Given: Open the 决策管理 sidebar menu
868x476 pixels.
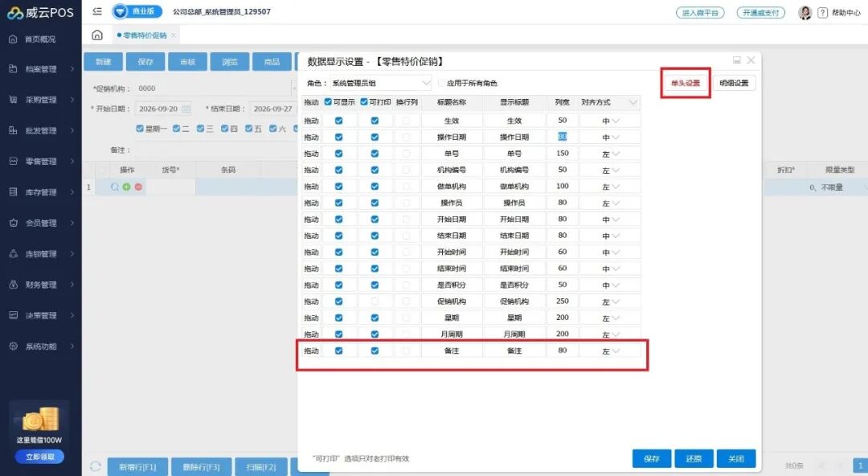Looking at the screenshot, I should (41, 315).
